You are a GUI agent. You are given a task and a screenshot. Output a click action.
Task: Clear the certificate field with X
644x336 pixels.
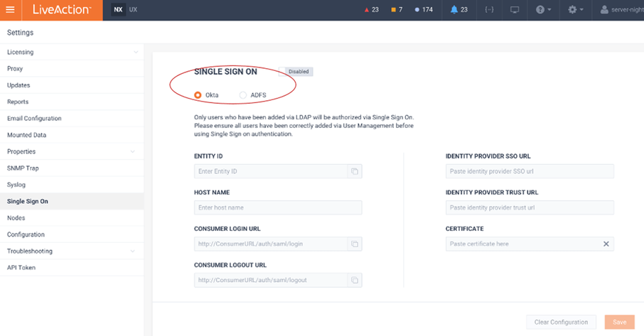click(x=606, y=244)
